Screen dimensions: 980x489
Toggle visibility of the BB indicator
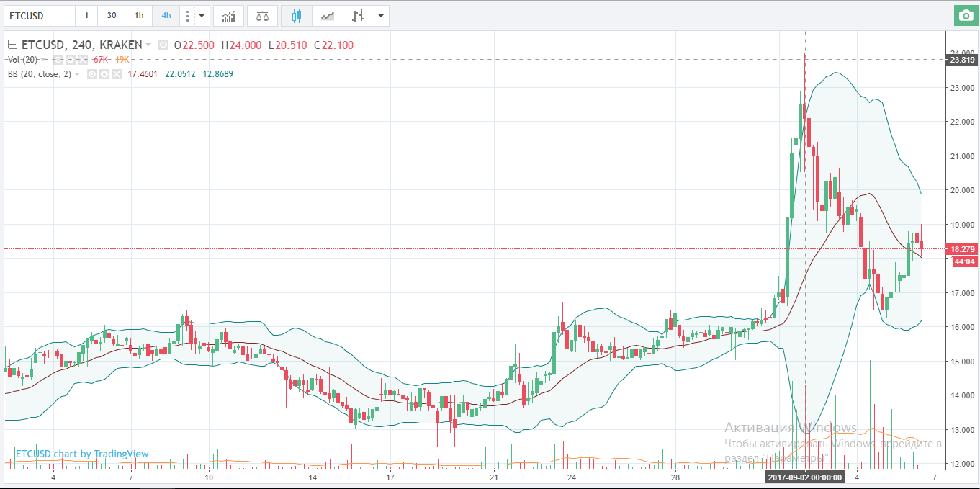(x=93, y=73)
